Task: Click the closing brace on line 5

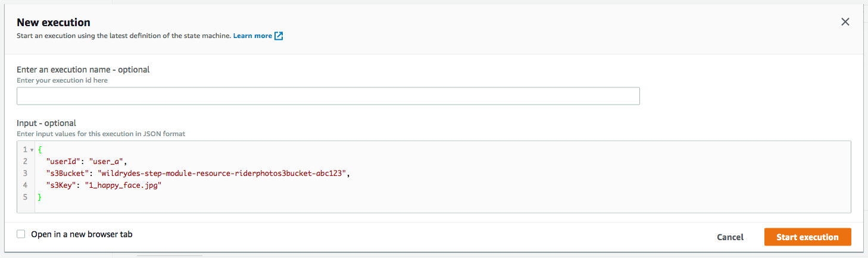Action: pyautogui.click(x=40, y=197)
